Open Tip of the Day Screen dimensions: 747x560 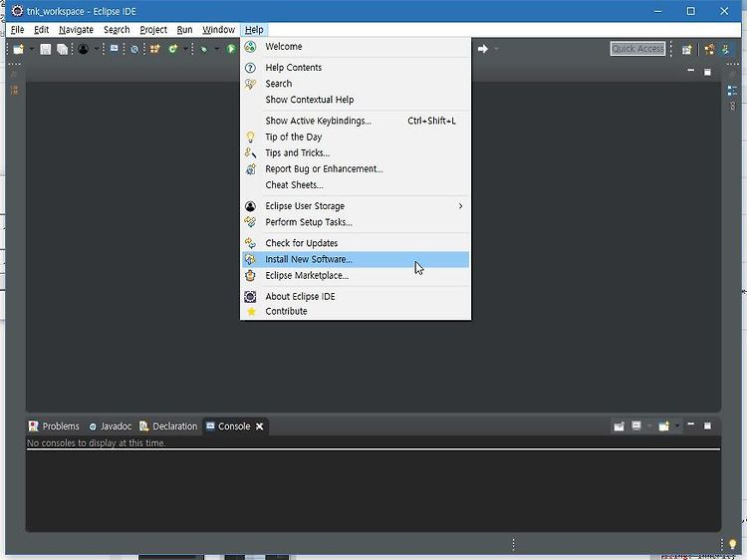pyautogui.click(x=356, y=137)
